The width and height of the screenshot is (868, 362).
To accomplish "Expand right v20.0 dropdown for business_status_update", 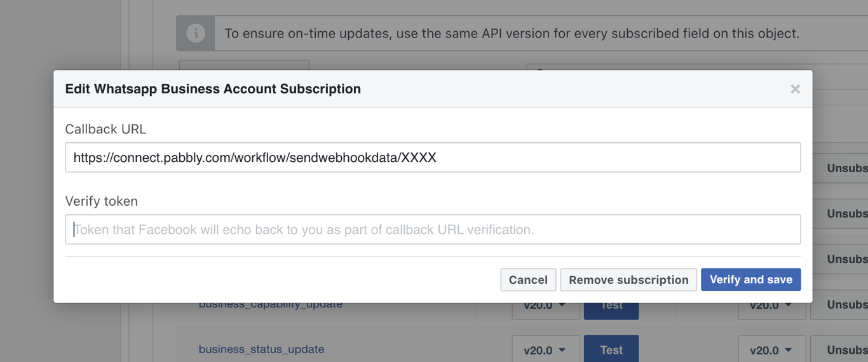I will 771,350.
